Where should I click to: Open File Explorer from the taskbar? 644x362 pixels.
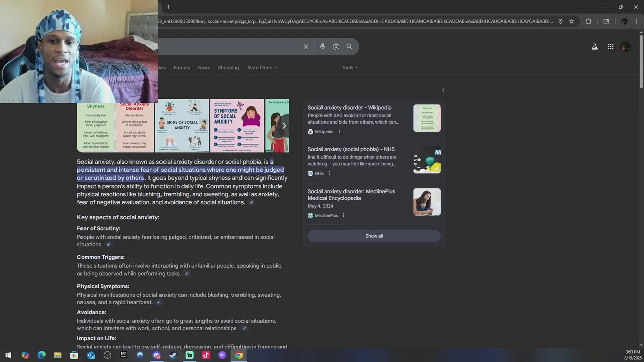[58, 355]
